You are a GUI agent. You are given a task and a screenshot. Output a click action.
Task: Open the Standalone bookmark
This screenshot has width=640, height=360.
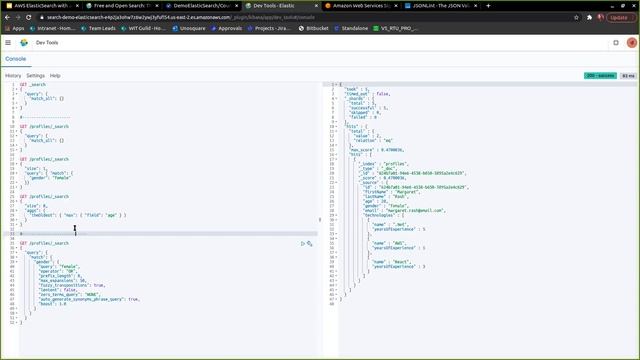click(351, 29)
